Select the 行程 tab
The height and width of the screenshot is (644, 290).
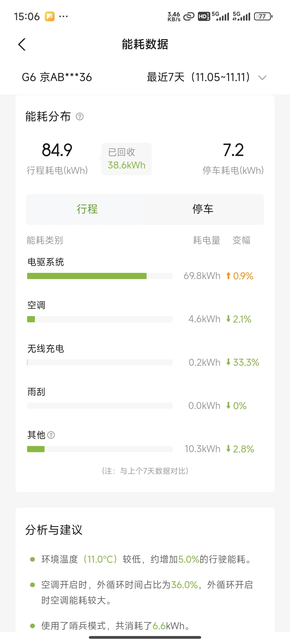click(87, 209)
